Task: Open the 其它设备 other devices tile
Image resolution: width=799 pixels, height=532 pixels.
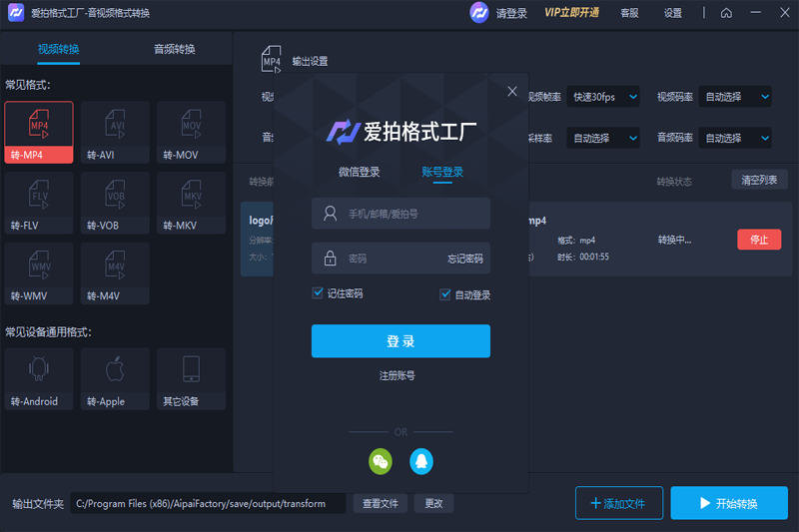Action: [191, 378]
